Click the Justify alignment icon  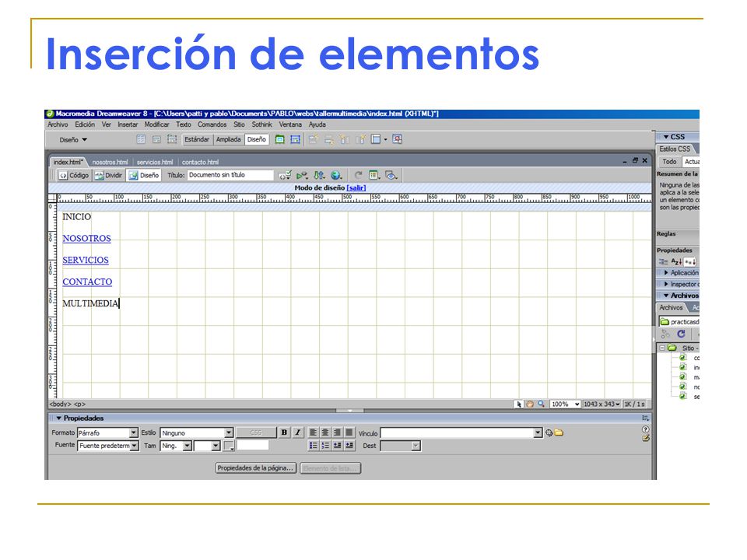[349, 432]
